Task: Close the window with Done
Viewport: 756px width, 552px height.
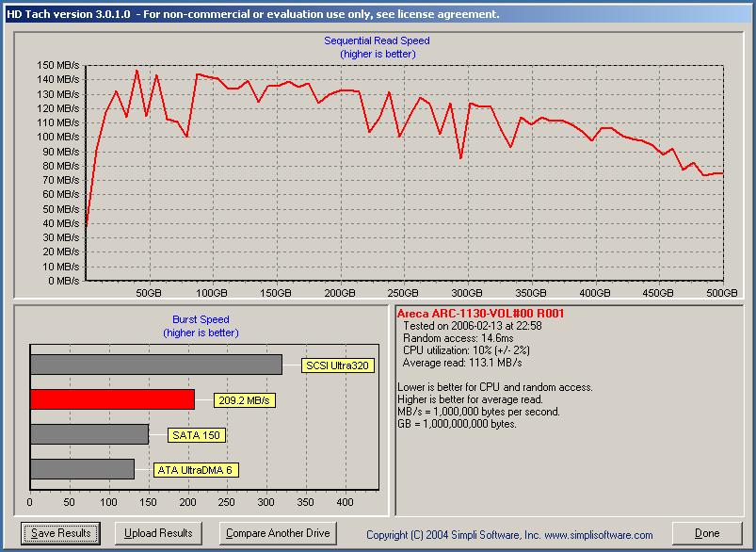Action: (x=707, y=533)
